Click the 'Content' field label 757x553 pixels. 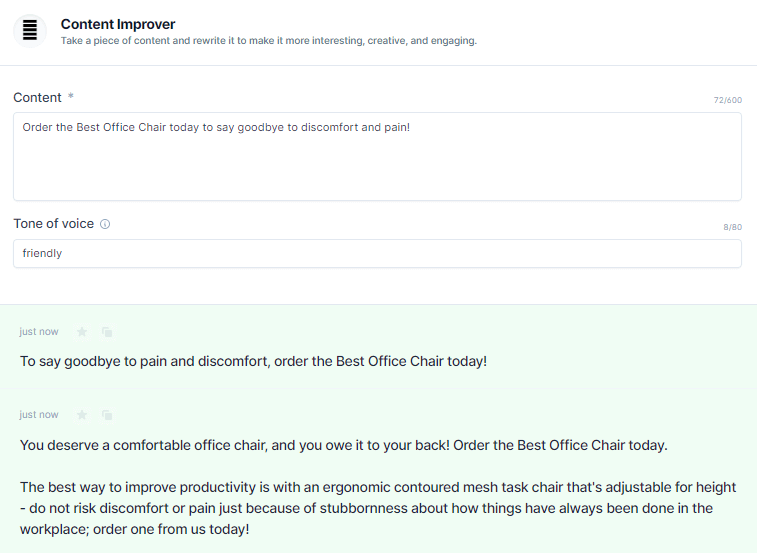(x=37, y=98)
